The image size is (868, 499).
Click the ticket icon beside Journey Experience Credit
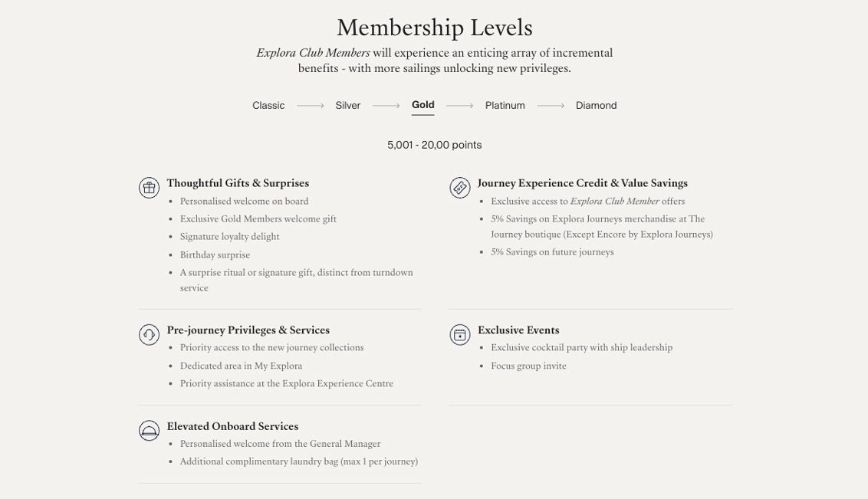[459, 188]
